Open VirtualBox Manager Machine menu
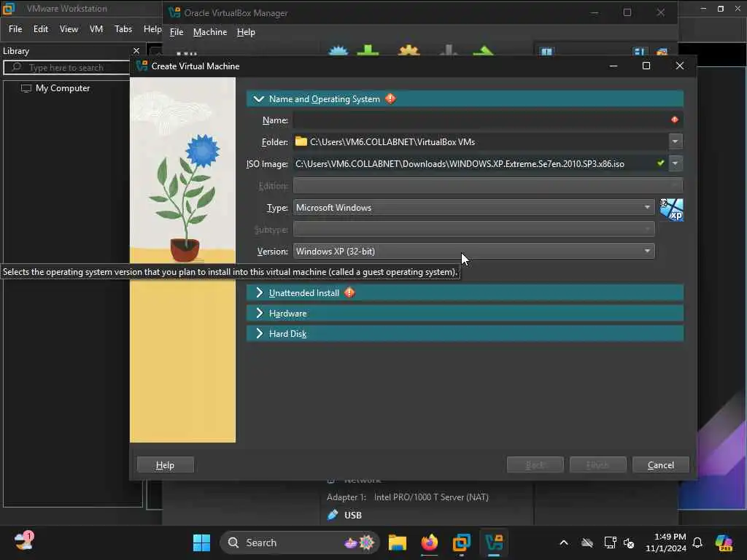Image resolution: width=747 pixels, height=560 pixels. pyautogui.click(x=210, y=32)
